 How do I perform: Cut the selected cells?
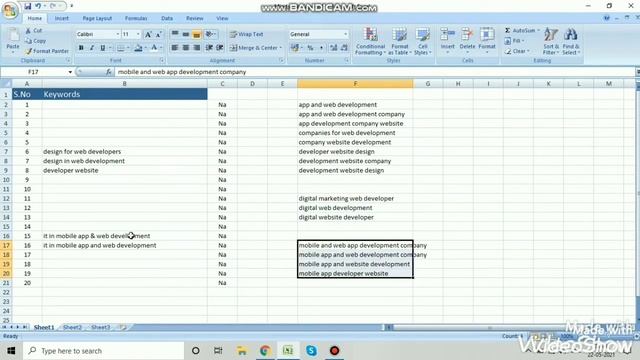click(x=34, y=31)
